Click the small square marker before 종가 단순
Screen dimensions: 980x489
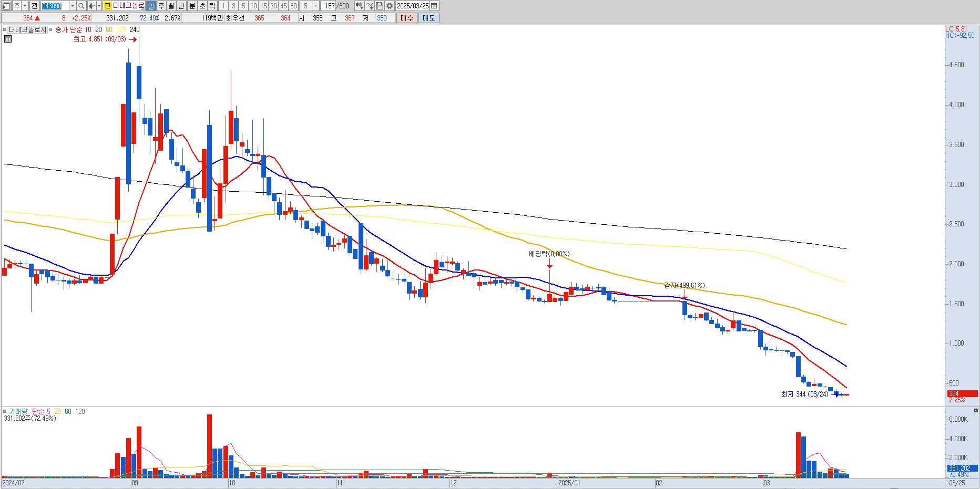coord(51,30)
